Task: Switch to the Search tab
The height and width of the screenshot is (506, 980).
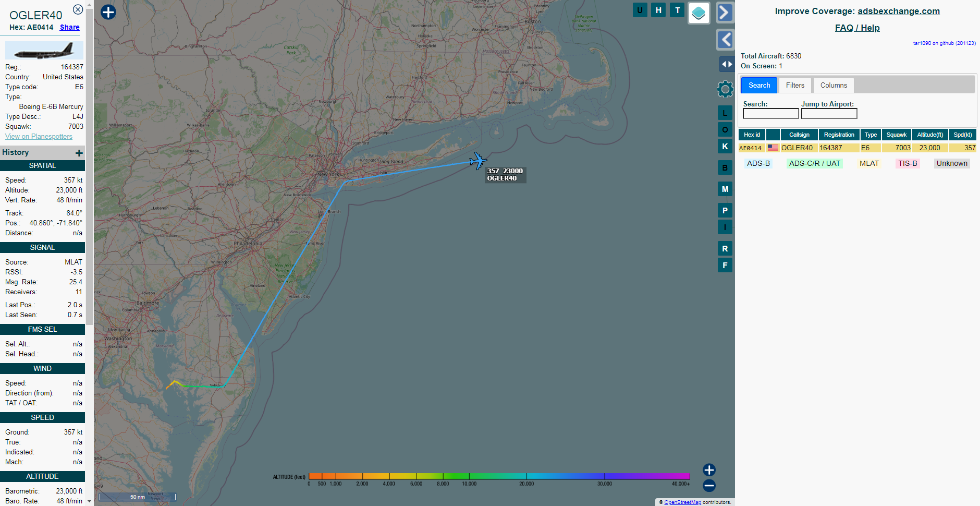Action: pyautogui.click(x=759, y=85)
